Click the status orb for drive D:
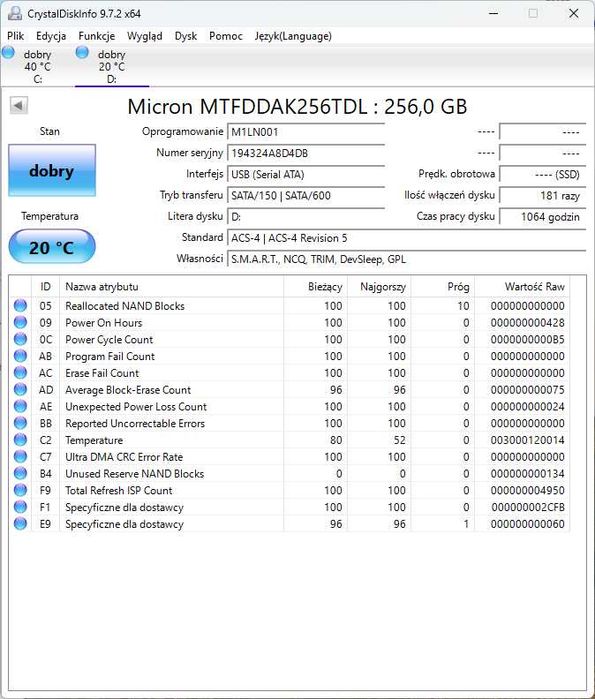 (82, 52)
